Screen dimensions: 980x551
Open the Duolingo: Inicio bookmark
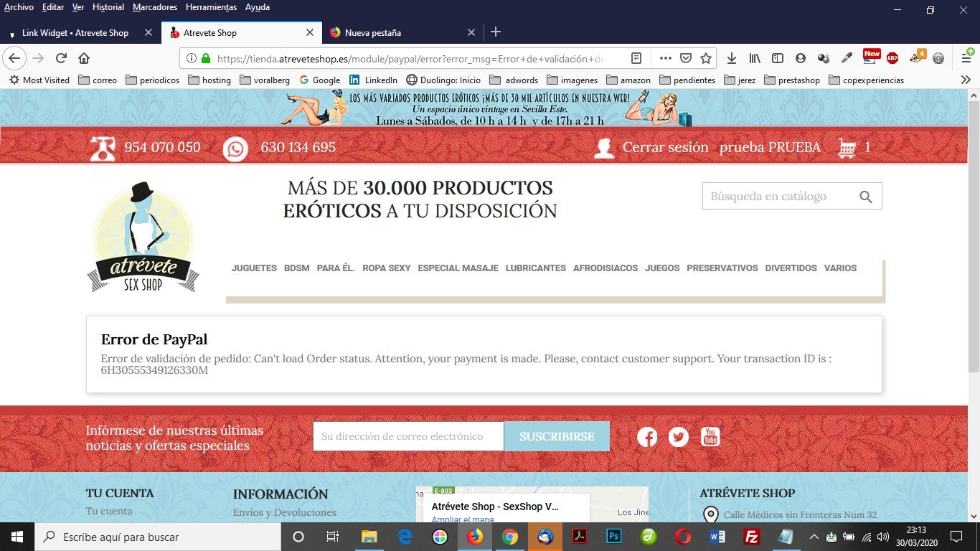click(443, 80)
